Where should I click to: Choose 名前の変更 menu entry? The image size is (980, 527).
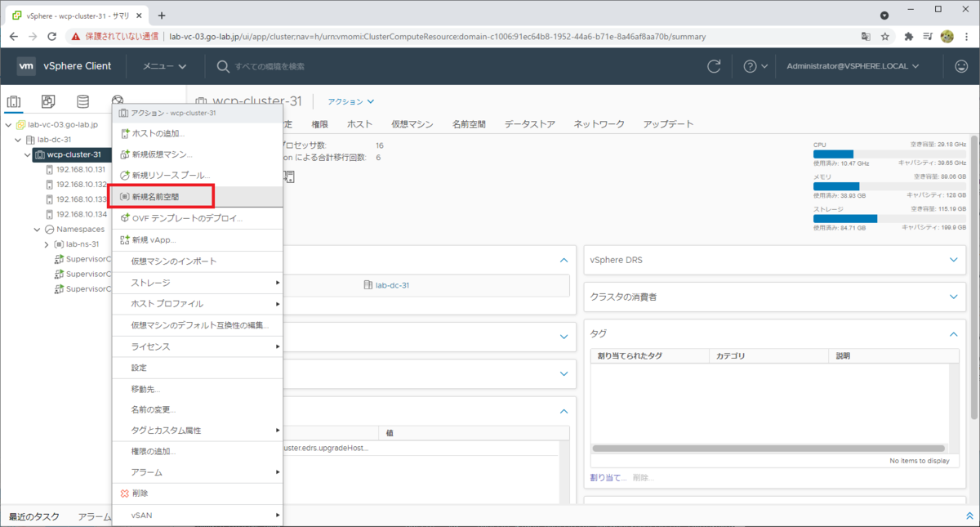197,409
